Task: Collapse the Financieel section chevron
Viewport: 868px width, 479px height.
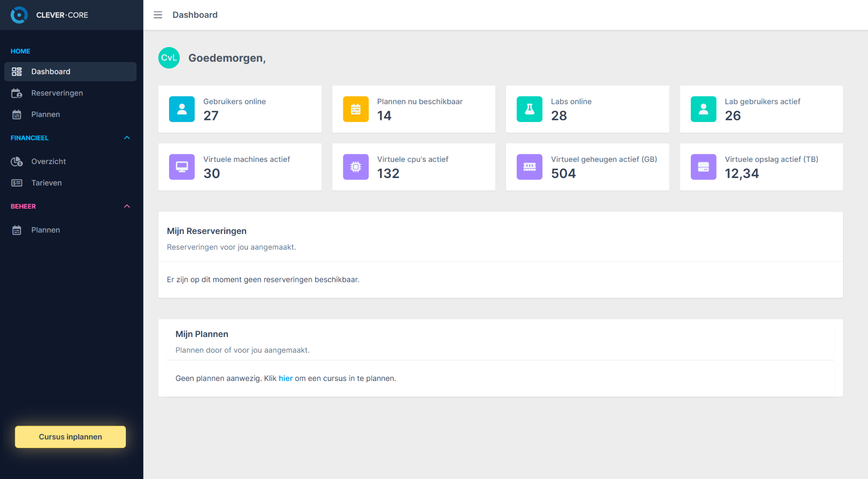Action: point(127,138)
